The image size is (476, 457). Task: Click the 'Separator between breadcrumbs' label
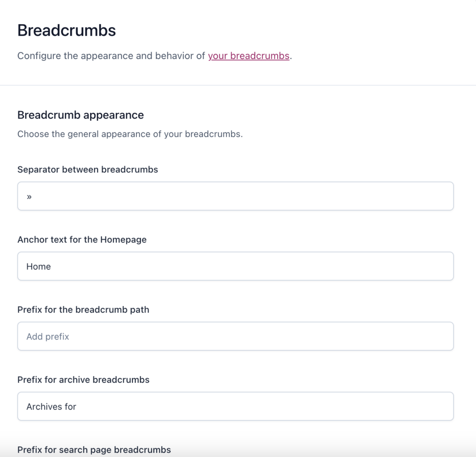(x=87, y=170)
